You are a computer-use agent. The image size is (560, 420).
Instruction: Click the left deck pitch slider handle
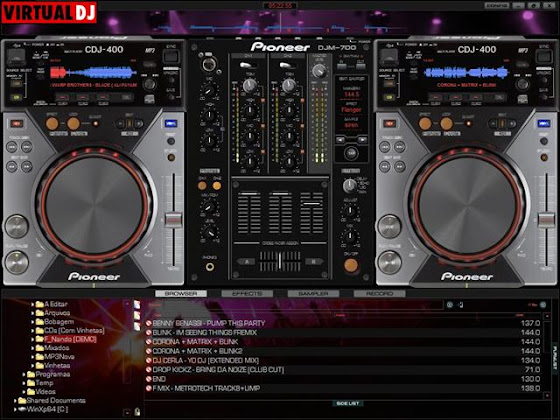(x=174, y=220)
